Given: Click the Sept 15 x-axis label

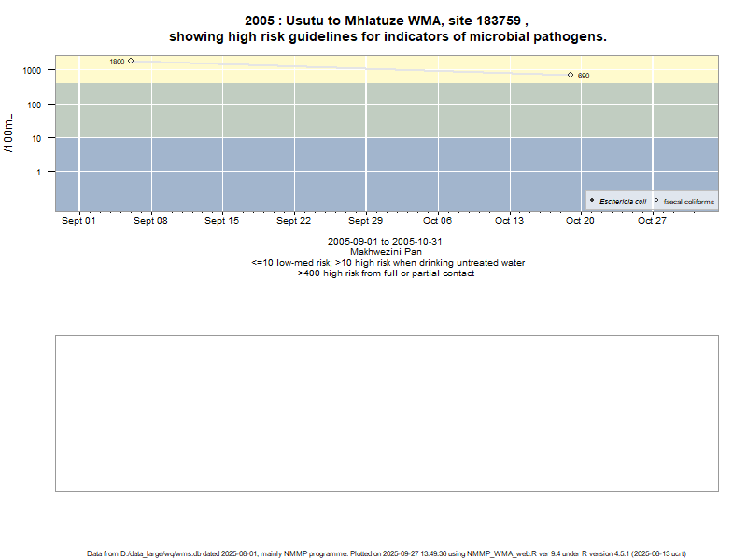Looking at the screenshot, I should click(x=222, y=221).
